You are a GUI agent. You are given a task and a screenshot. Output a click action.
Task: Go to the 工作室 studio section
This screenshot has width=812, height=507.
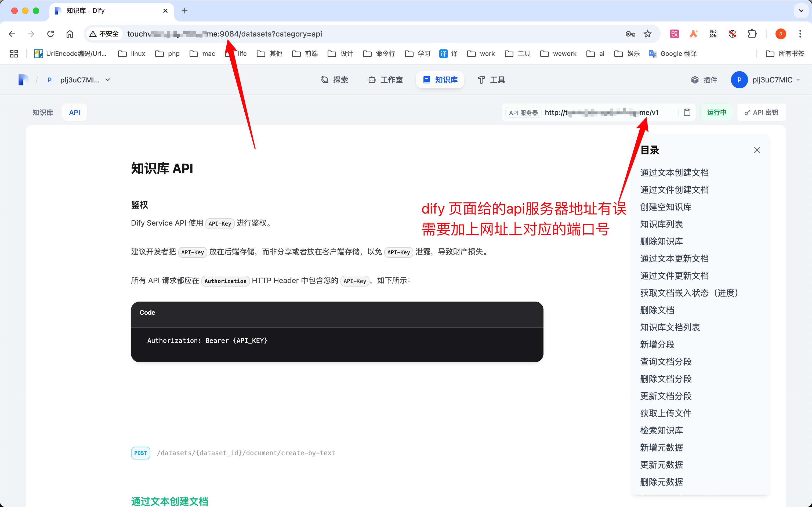(385, 80)
